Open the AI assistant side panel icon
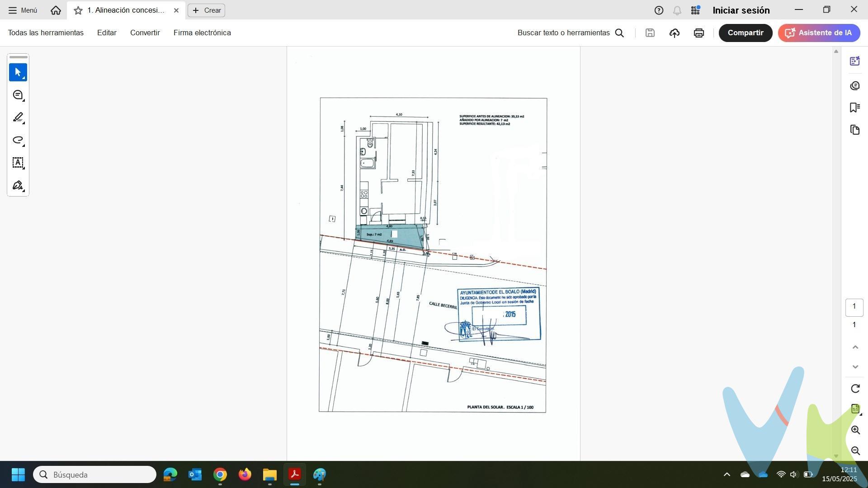 coord(854,61)
